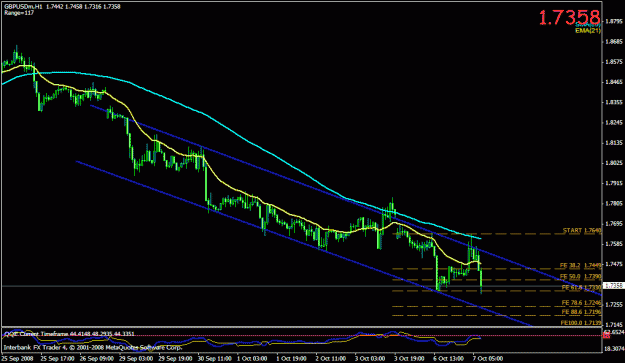Click the FE 50.0 Fibonacci level label
Screen dimensions: 625x363
point(580,277)
